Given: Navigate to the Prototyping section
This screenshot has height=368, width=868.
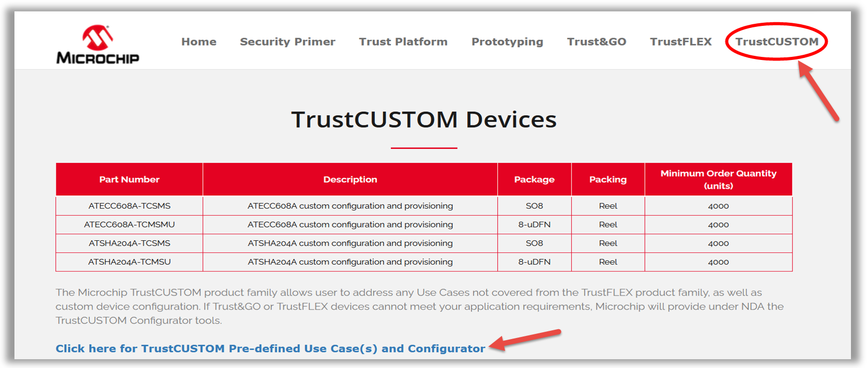Looking at the screenshot, I should (507, 42).
